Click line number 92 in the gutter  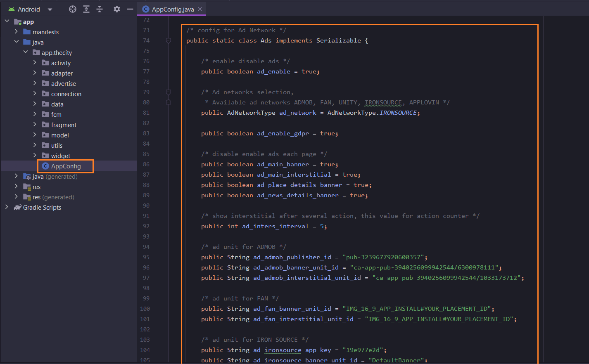pyautogui.click(x=146, y=226)
